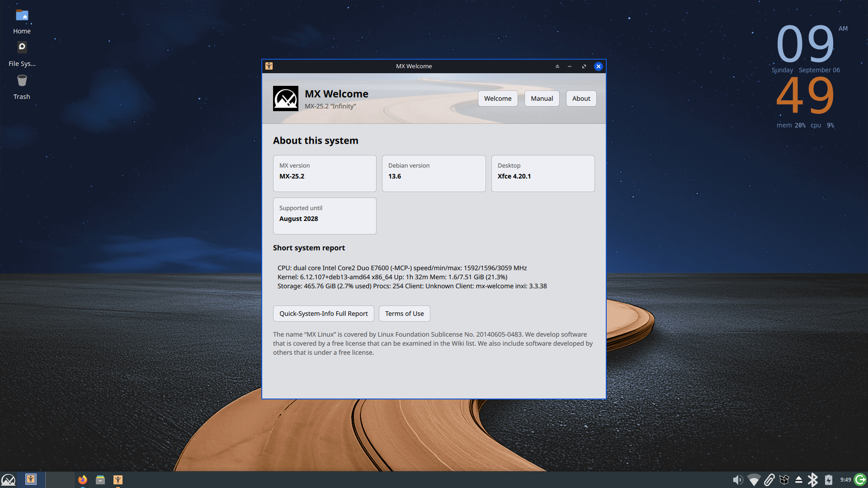Click the desktop clock hour 09
This screenshot has width=868, height=488.
coord(805,44)
